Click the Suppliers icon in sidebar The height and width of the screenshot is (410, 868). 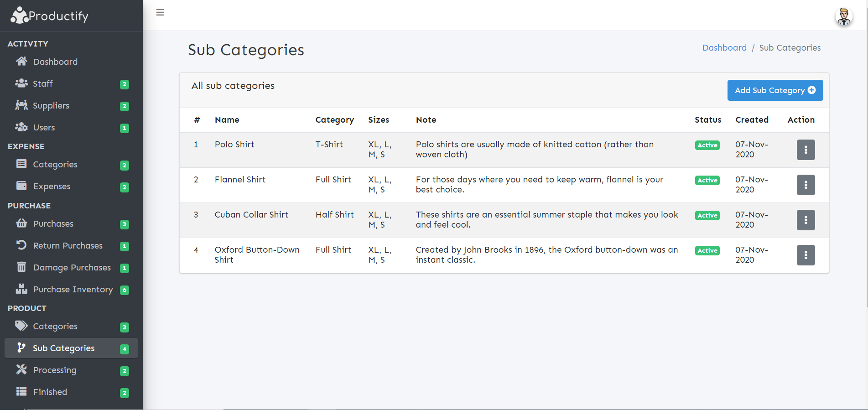point(21,105)
